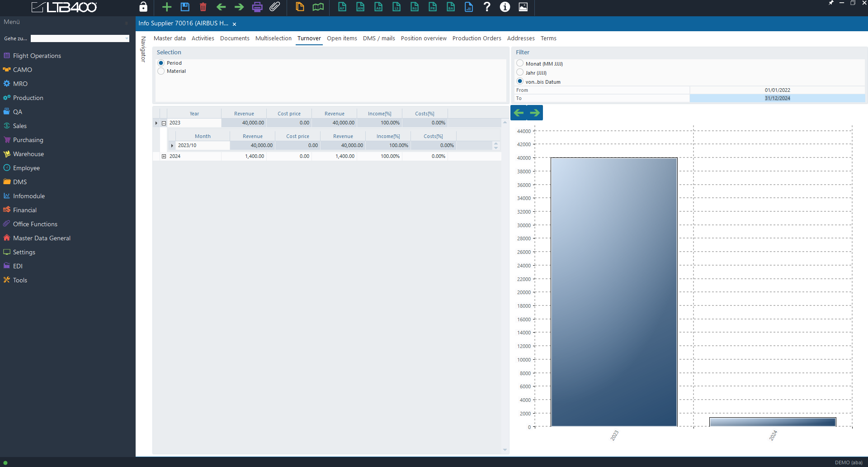Click the info circle icon

coord(505,7)
